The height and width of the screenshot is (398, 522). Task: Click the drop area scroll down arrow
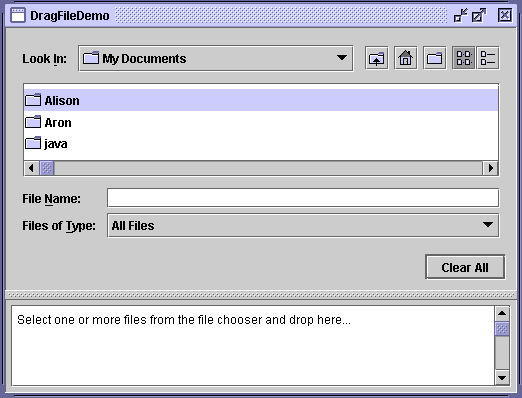tap(502, 378)
